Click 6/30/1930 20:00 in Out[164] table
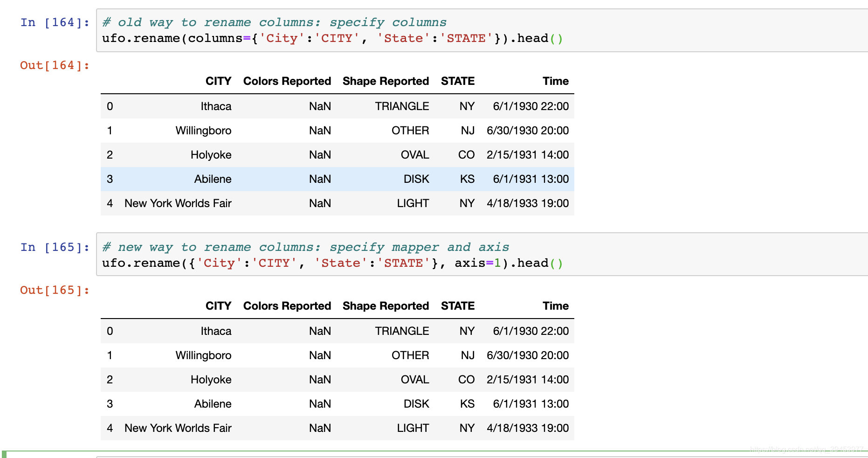Screen dimensions: 868x458 [528, 131]
